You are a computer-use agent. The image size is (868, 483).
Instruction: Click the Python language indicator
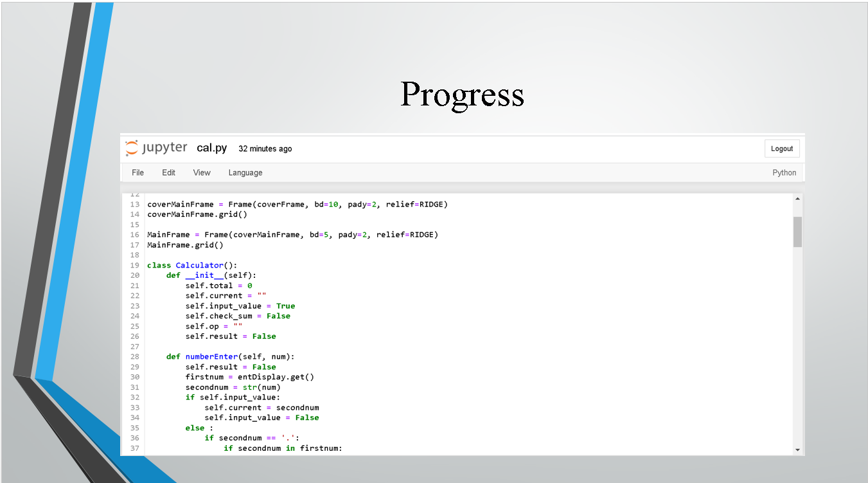784,172
